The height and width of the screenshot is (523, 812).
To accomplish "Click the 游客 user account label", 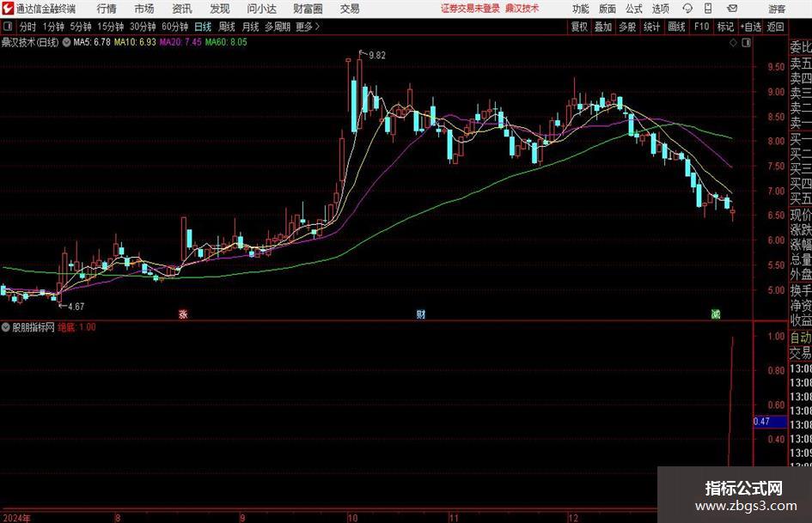I will tap(776, 9).
